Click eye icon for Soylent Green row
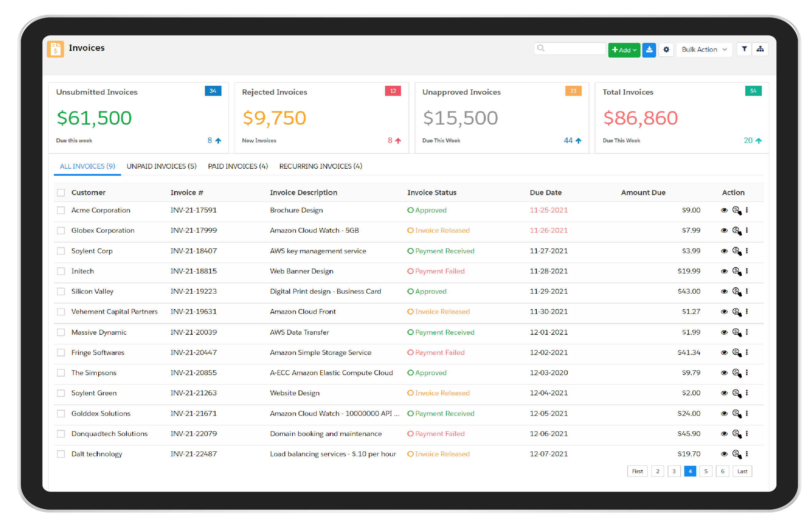Viewport: 812px width, 531px height. click(724, 393)
